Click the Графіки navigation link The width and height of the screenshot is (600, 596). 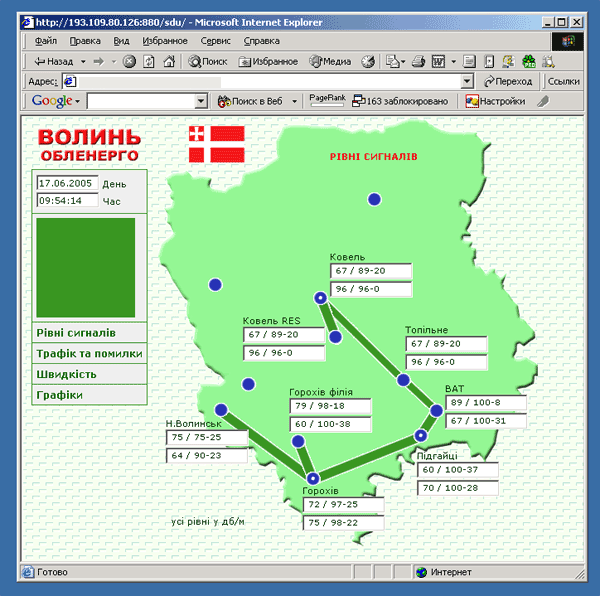coord(59,396)
